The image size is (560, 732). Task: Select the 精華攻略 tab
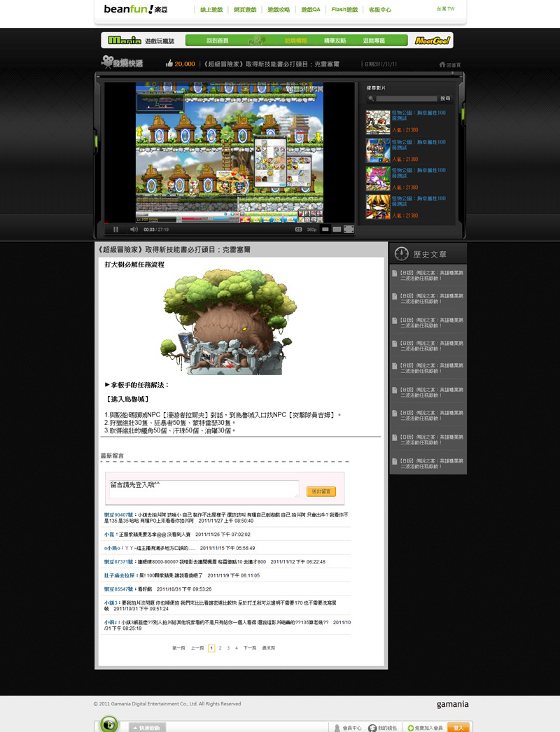pos(335,41)
